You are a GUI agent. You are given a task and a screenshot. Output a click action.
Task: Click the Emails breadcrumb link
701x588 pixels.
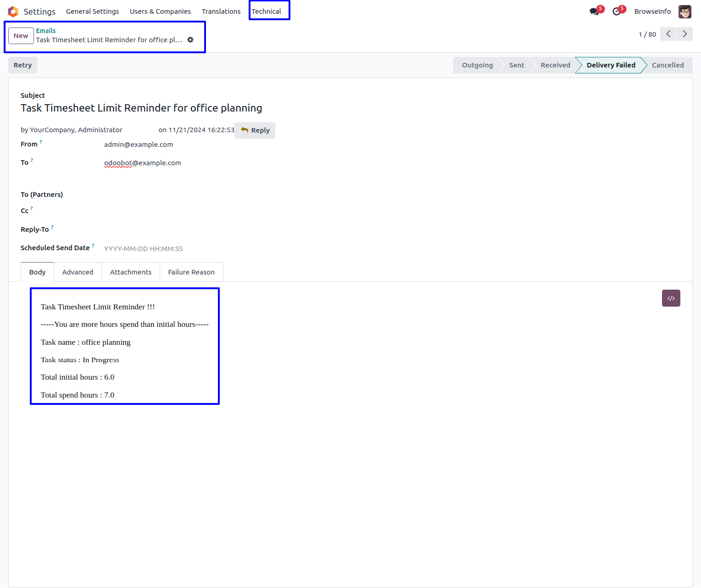click(x=46, y=31)
